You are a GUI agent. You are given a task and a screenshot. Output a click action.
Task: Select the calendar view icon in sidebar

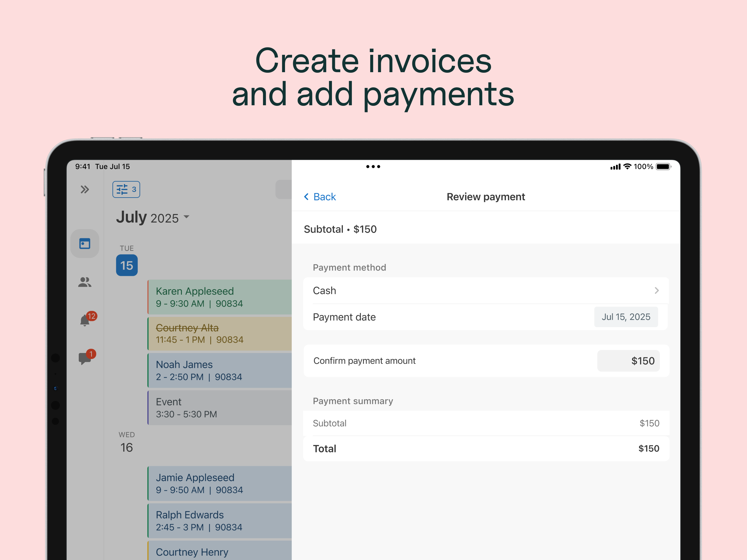pos(85,243)
